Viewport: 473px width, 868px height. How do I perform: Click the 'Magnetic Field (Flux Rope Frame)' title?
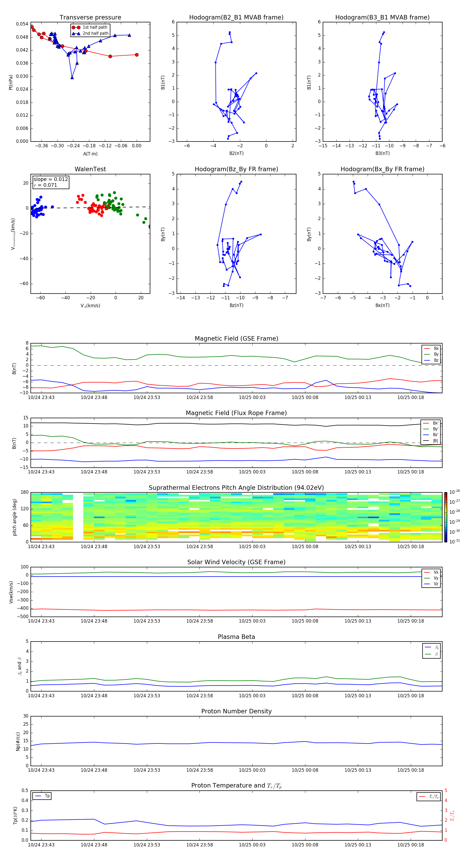(x=236, y=413)
